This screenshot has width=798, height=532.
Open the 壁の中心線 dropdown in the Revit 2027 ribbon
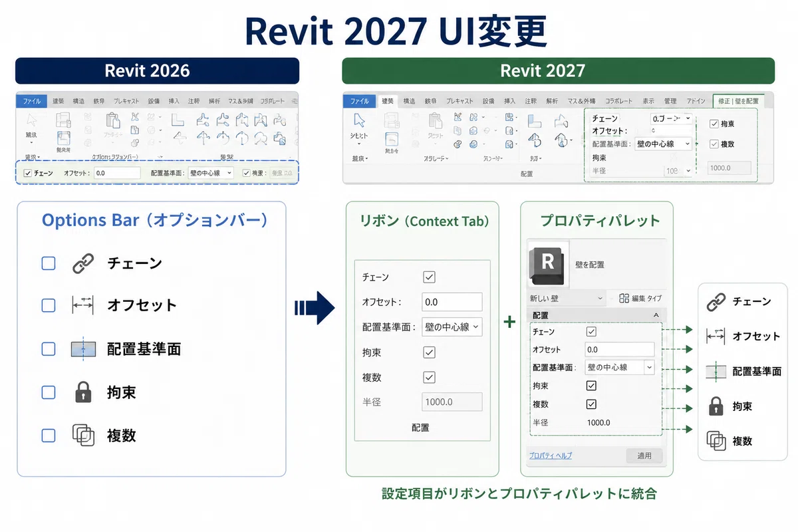[x=662, y=144]
